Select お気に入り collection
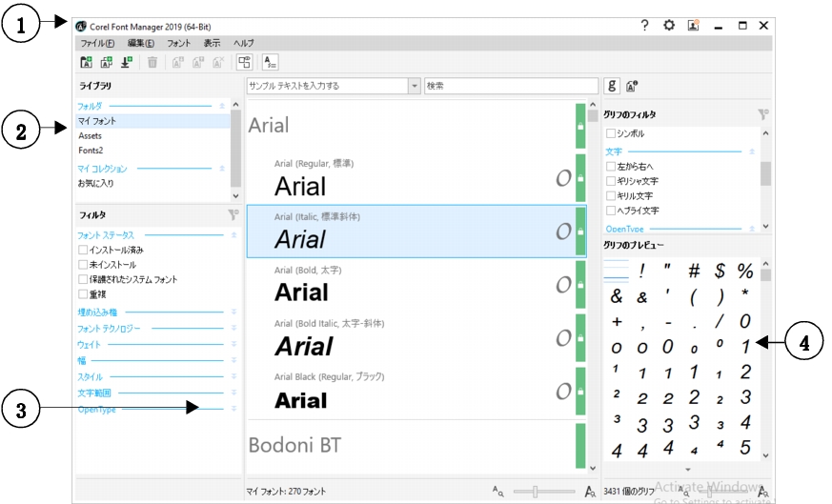The height and width of the screenshot is (504, 832). pyautogui.click(x=96, y=183)
